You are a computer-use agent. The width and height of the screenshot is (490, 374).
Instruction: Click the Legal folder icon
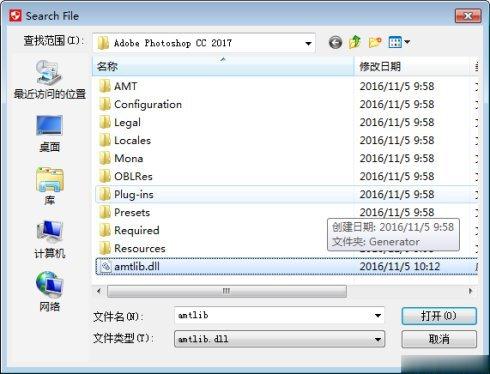(x=105, y=122)
